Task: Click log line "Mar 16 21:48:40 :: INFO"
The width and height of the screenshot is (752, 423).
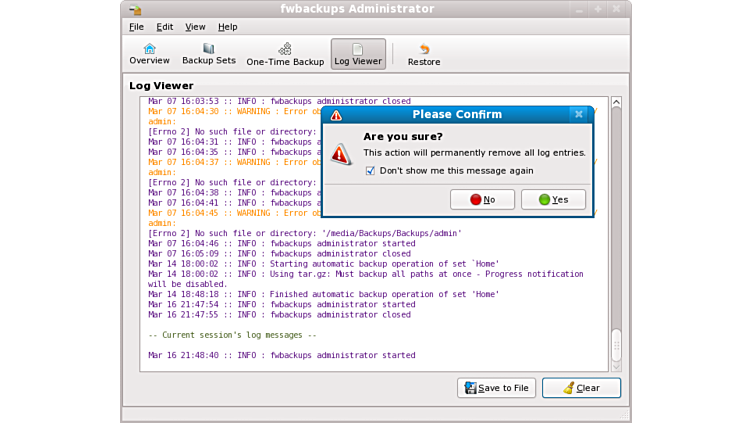Action: click(x=282, y=355)
